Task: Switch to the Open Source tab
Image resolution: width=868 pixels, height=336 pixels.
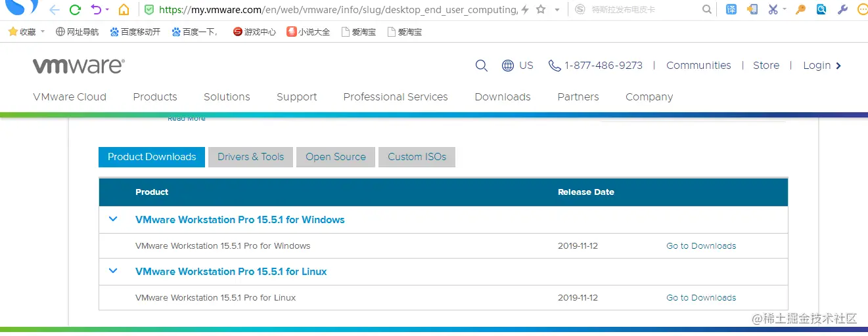Action: (336, 157)
